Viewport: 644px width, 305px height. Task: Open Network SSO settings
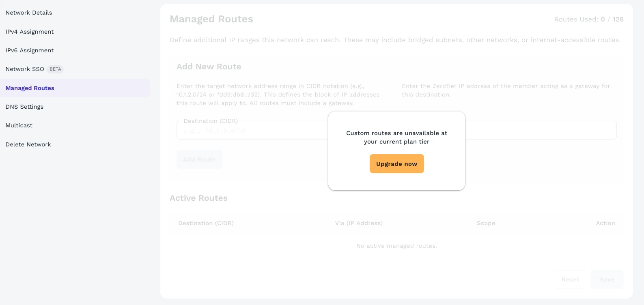coord(25,69)
